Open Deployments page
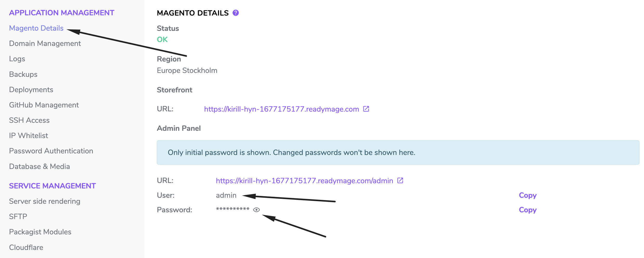The image size is (644, 258). pyautogui.click(x=31, y=90)
